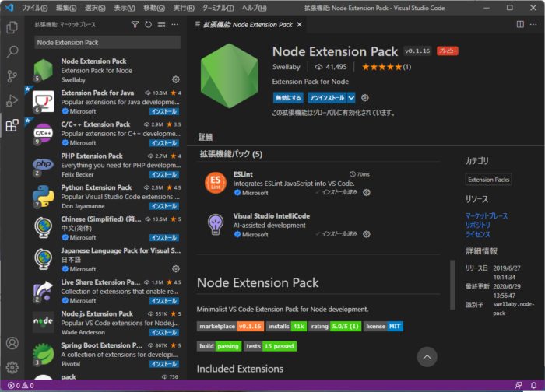Screen dimensions: 545x392
Task: Open the Accounts icon in activity bar
Action: [x=12, y=343]
